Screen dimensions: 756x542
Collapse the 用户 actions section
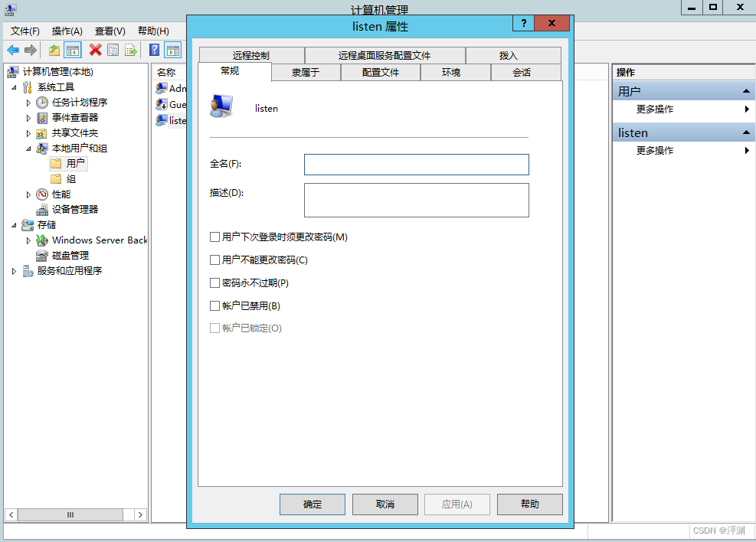(x=746, y=91)
